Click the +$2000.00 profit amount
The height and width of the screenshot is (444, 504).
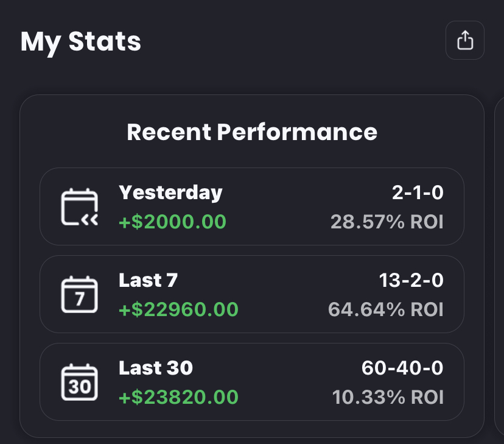click(172, 222)
